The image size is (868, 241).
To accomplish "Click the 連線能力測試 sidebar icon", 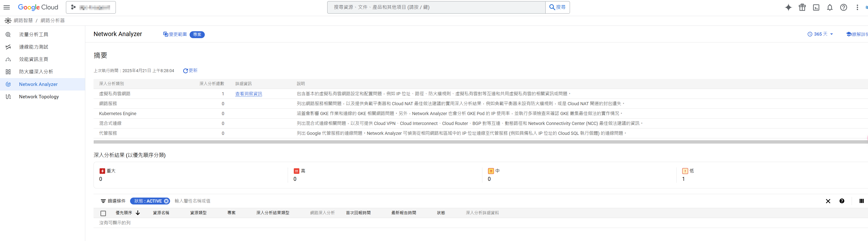I will [x=8, y=47].
